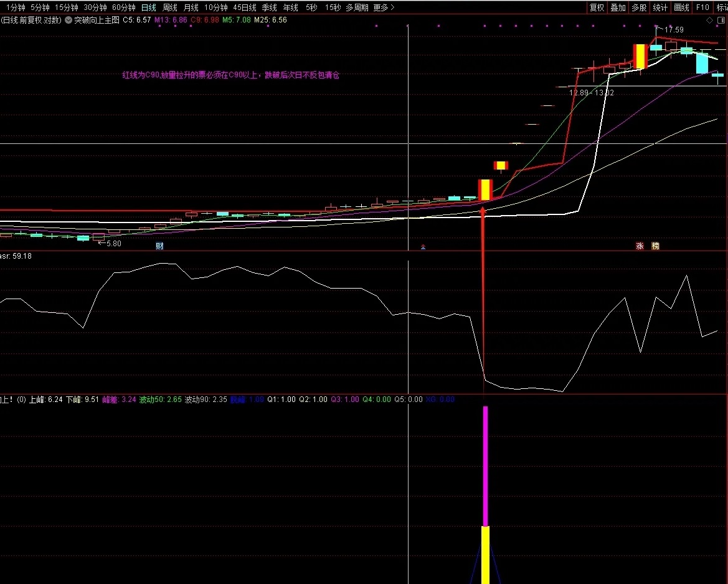This screenshot has width=728, height=584.
Task: Click the yellow signal bar in bottom panel
Action: point(485,555)
